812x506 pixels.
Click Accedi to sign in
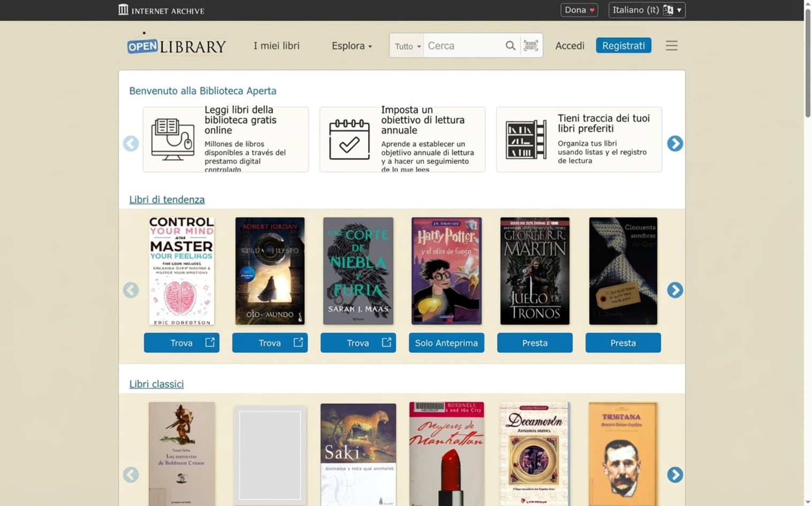[x=570, y=45]
